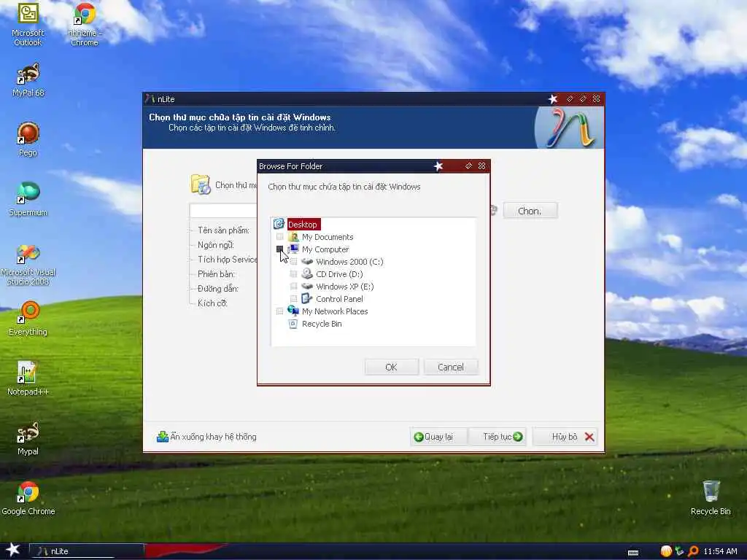
Task: Collapse the My Computer tree node
Action: (x=279, y=249)
